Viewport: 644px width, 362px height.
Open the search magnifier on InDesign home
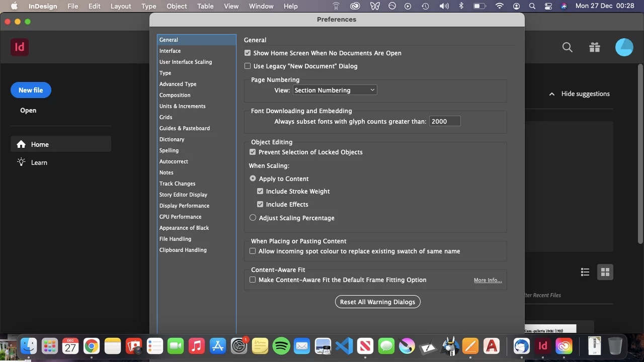click(x=568, y=47)
